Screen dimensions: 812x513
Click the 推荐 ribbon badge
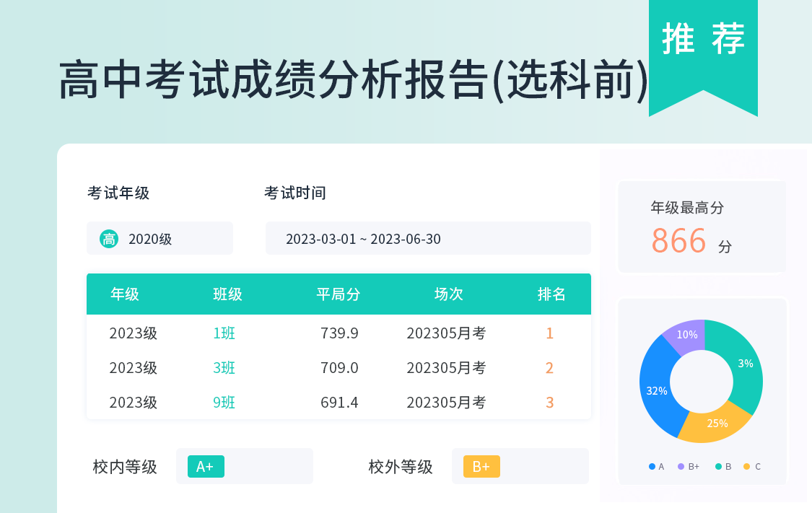click(702, 40)
